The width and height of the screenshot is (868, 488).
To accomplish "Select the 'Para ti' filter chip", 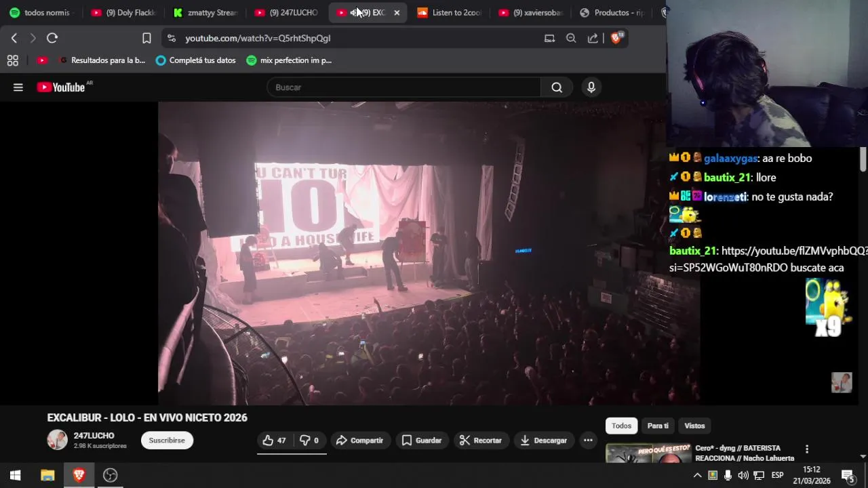I will (x=658, y=426).
